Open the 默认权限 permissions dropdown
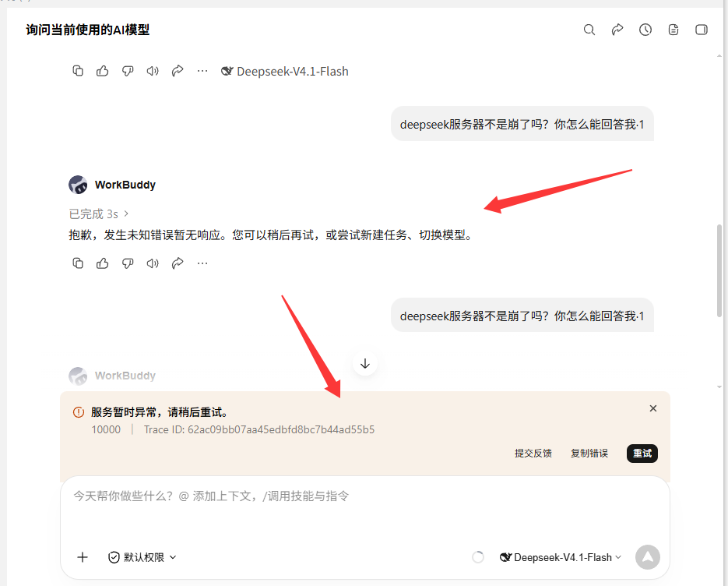The height and width of the screenshot is (586, 728). click(142, 556)
